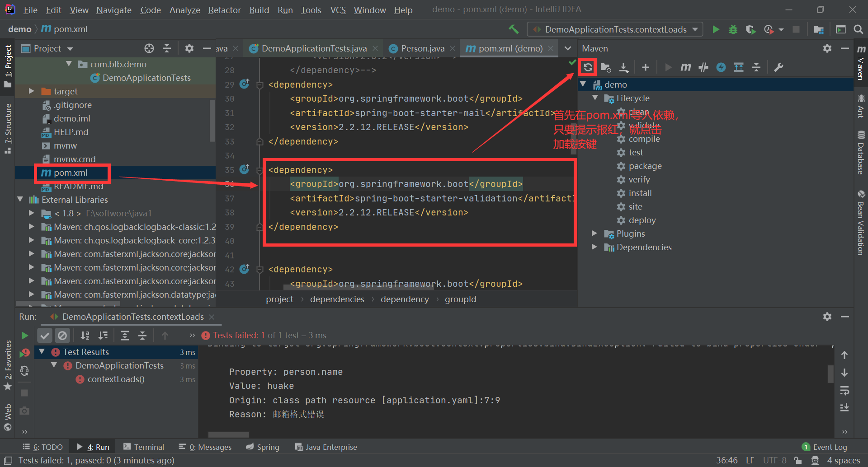Expand the Plugins node in Maven
Image resolution: width=868 pixels, height=467 pixels.
(x=595, y=233)
